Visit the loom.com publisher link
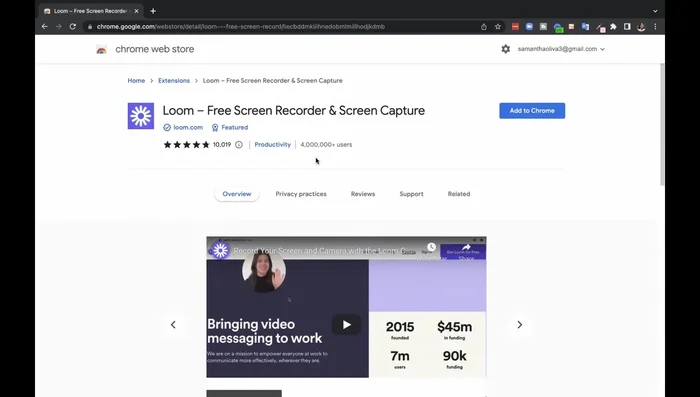The height and width of the screenshot is (397, 700). [188, 127]
